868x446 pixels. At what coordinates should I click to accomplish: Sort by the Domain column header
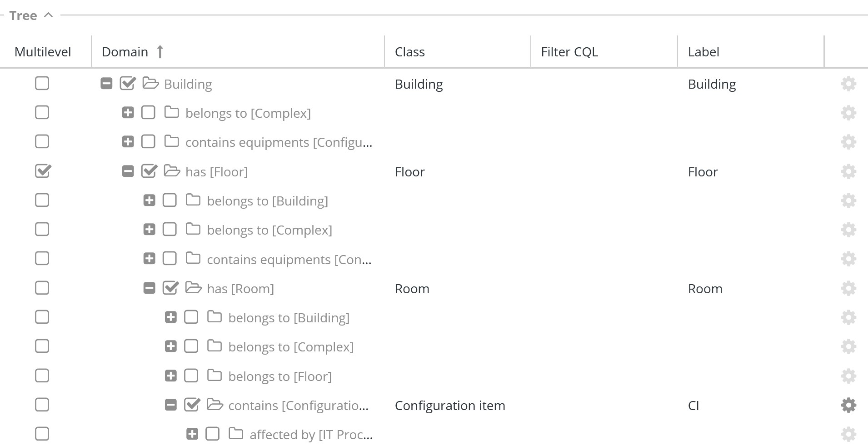click(x=125, y=52)
